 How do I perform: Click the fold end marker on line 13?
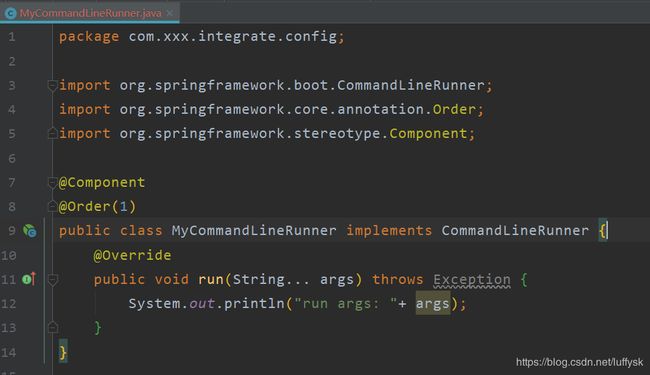click(52, 328)
